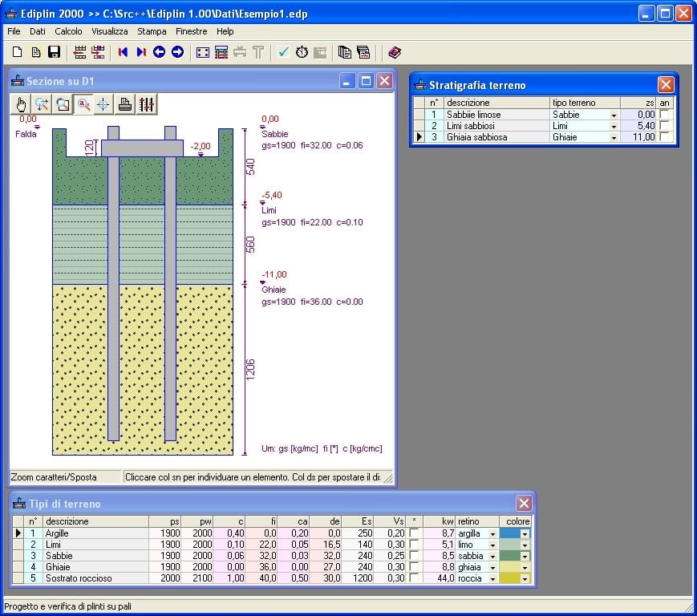The width and height of the screenshot is (697, 616).
Task: Save project with floppy disk icon
Action: tap(55, 53)
